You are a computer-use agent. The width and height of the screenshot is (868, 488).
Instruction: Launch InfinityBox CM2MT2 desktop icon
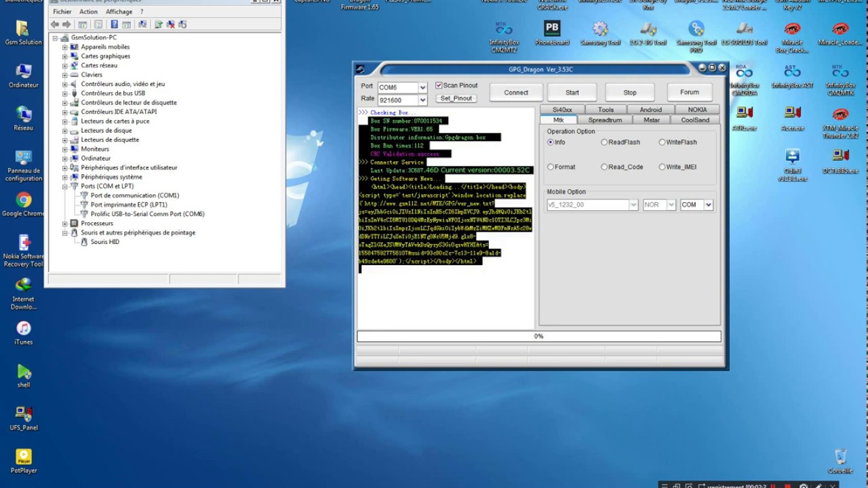504,37
